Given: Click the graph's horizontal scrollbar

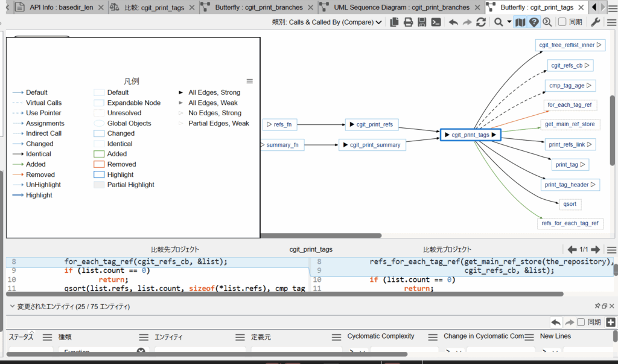Looking at the screenshot, I should click(320, 235).
